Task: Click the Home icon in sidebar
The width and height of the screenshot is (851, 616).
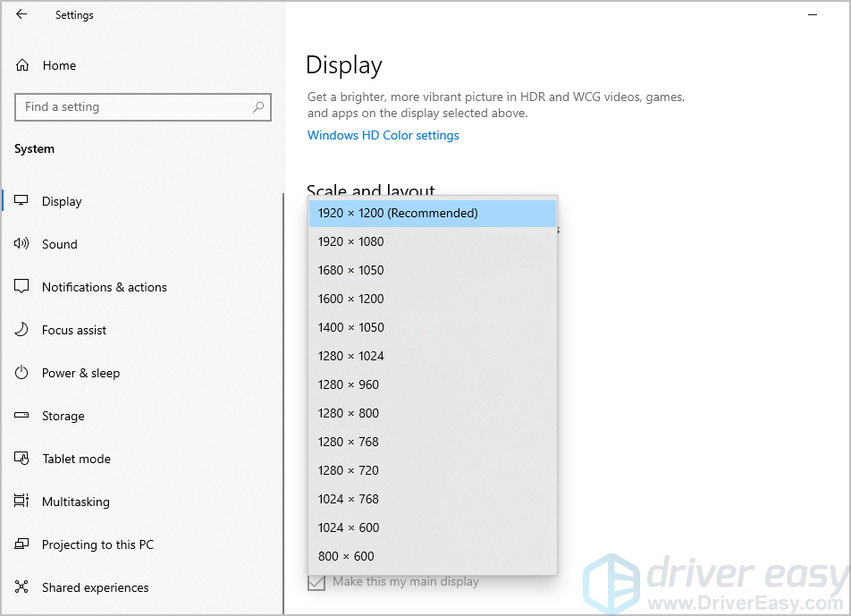Action: (x=22, y=65)
